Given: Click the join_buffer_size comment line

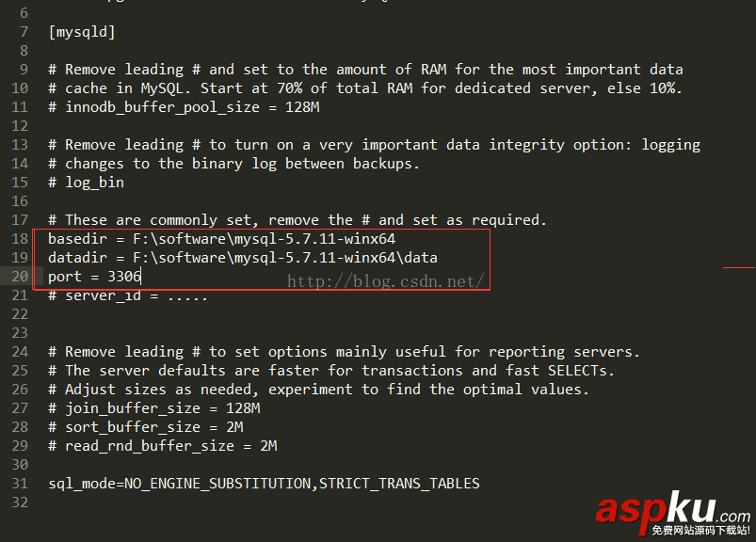Looking at the screenshot, I should tap(154, 408).
